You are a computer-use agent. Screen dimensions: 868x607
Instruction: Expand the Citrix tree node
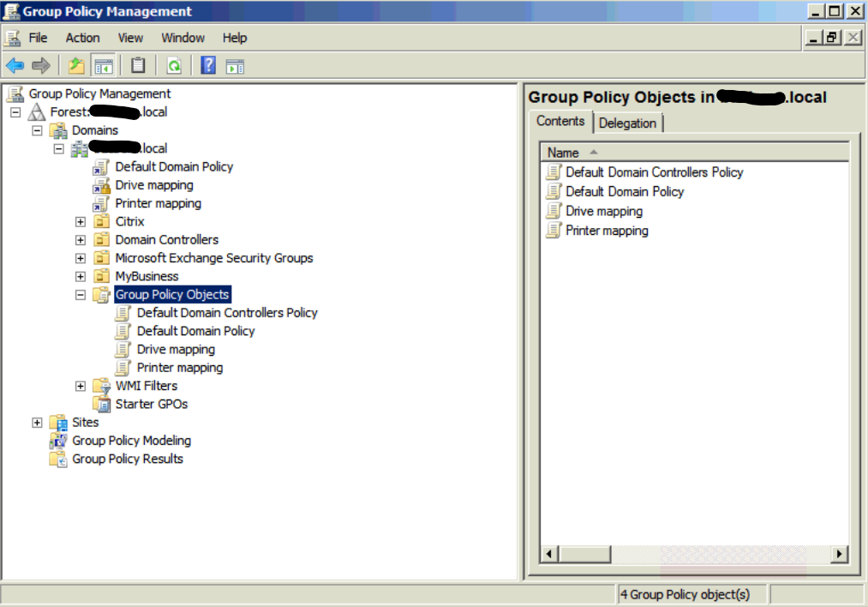click(x=80, y=221)
